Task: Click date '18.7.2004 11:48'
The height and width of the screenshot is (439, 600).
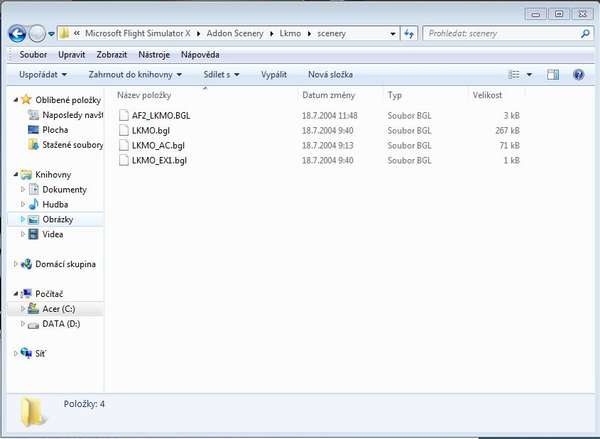Action: tap(329, 116)
